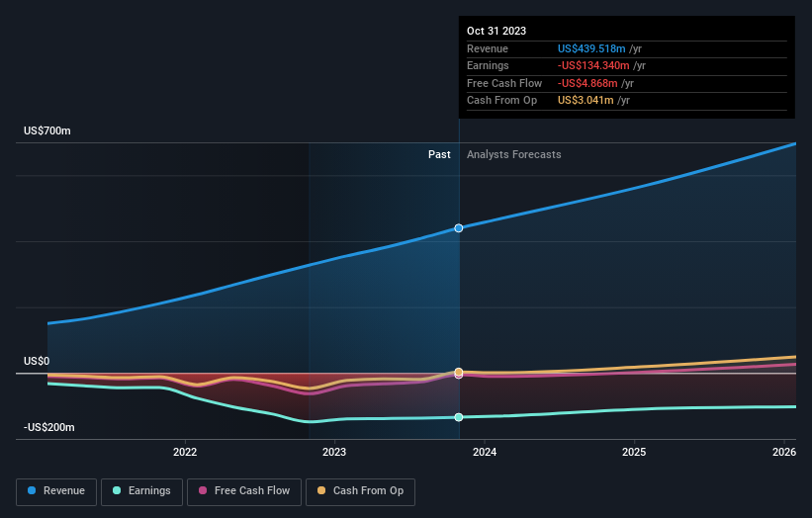Click the -US$200m y-axis label
Screen dimensions: 812x518
coord(49,427)
